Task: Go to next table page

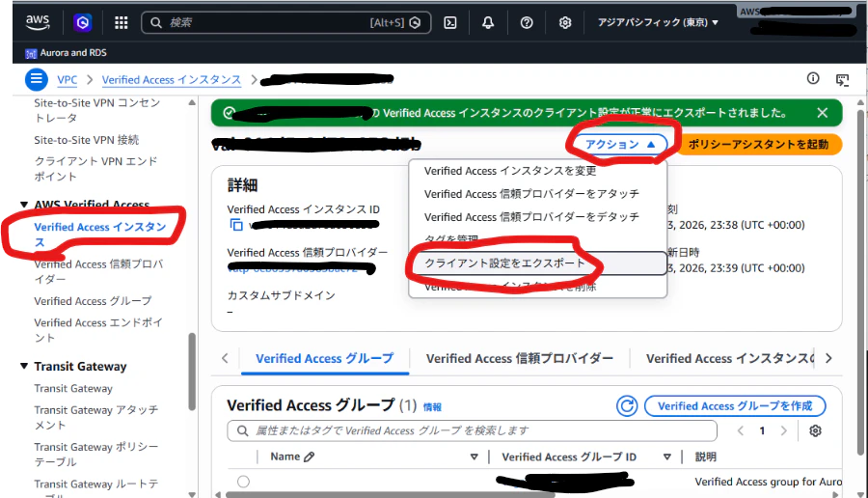Action: coord(783,430)
